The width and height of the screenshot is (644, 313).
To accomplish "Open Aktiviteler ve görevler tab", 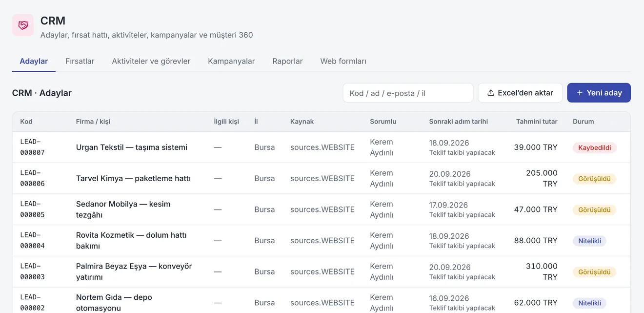I will point(151,61).
